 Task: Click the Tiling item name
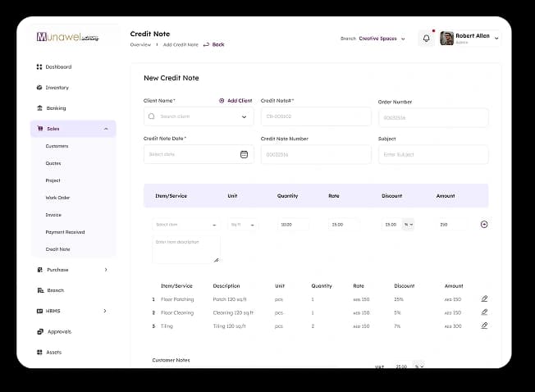[167, 326]
